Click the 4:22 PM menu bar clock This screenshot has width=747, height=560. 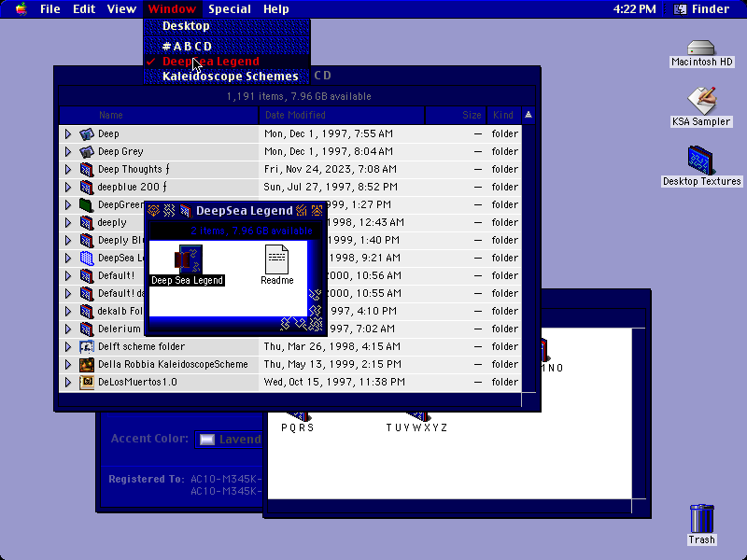pos(634,9)
